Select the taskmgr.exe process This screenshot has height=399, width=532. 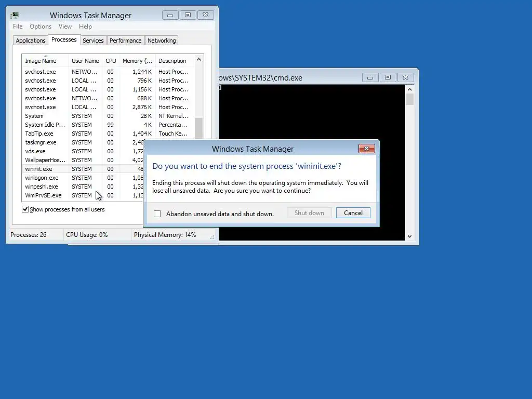click(84, 142)
